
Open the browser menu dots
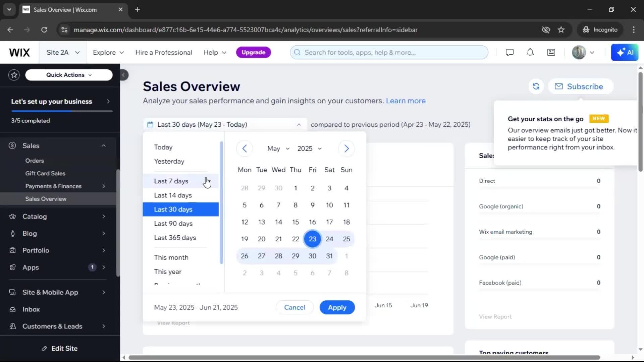click(x=634, y=30)
